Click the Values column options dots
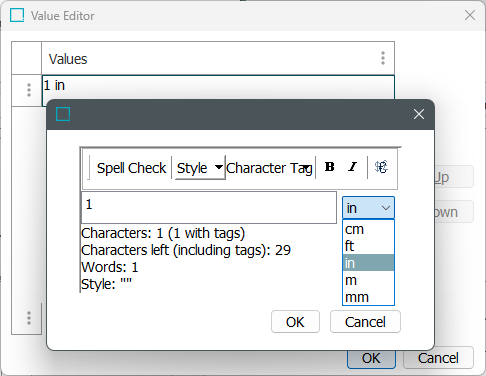 click(x=383, y=58)
